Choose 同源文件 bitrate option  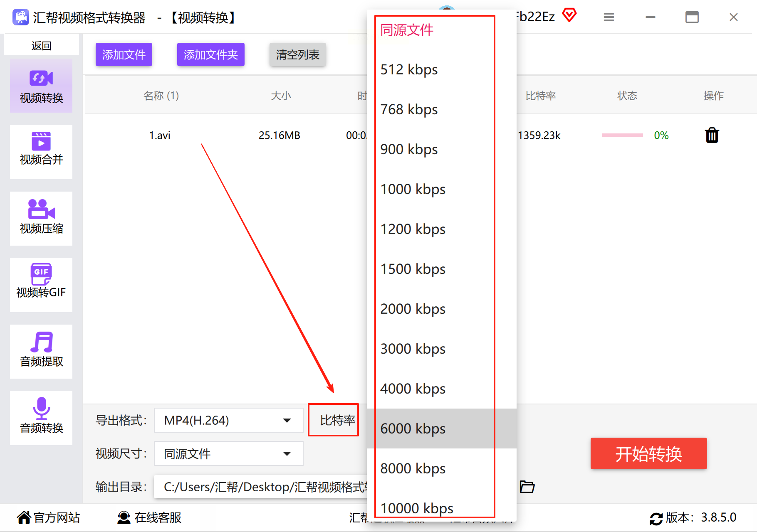coord(441,30)
